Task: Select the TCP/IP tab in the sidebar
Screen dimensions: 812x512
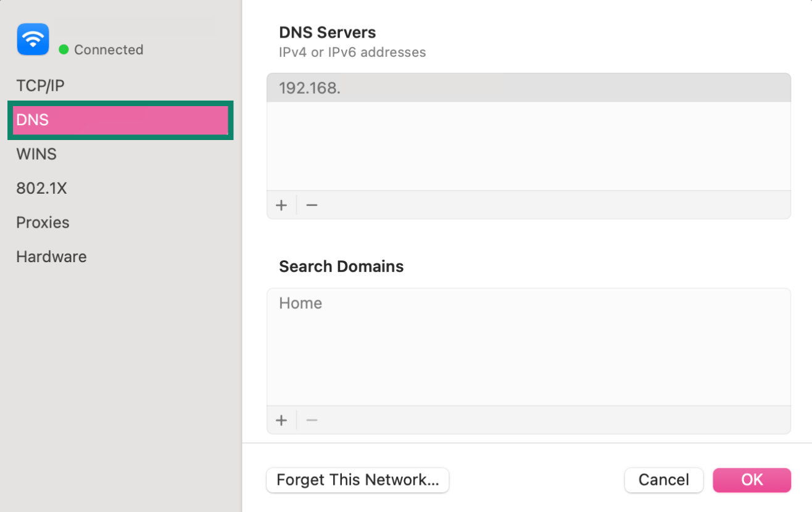Action: (x=40, y=85)
